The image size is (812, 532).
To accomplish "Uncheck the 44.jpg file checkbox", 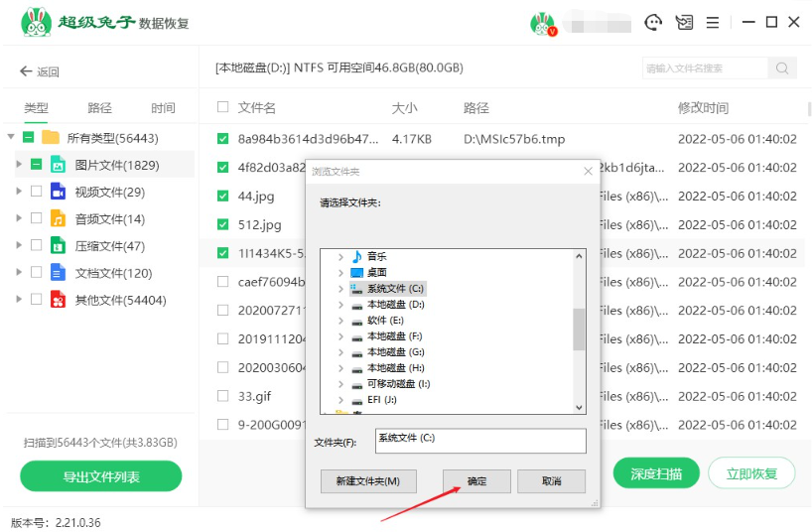I will [x=222, y=197].
